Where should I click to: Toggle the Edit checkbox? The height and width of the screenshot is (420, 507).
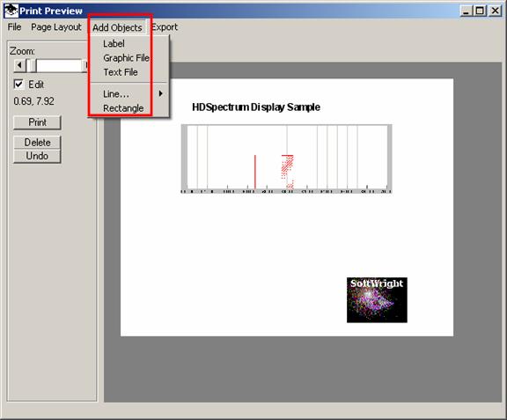18,85
